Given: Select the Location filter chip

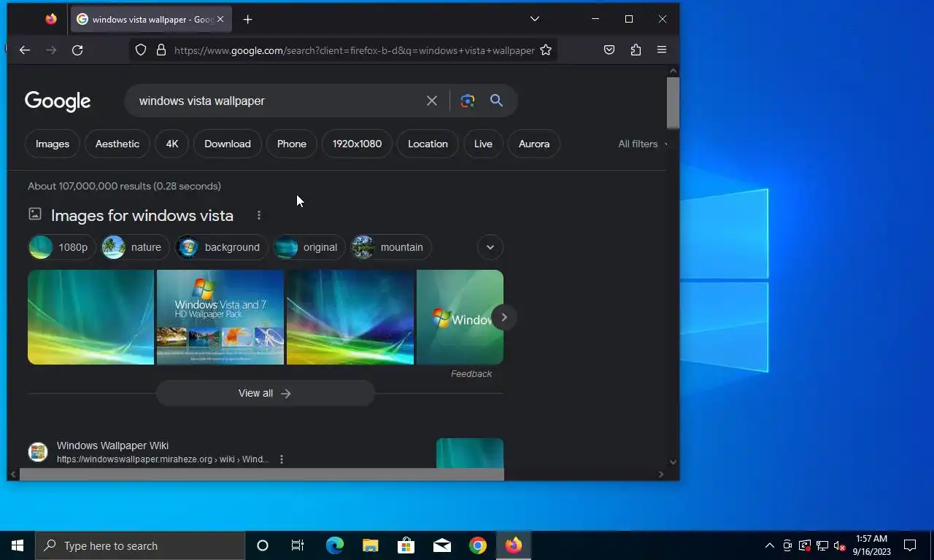Looking at the screenshot, I should point(428,144).
